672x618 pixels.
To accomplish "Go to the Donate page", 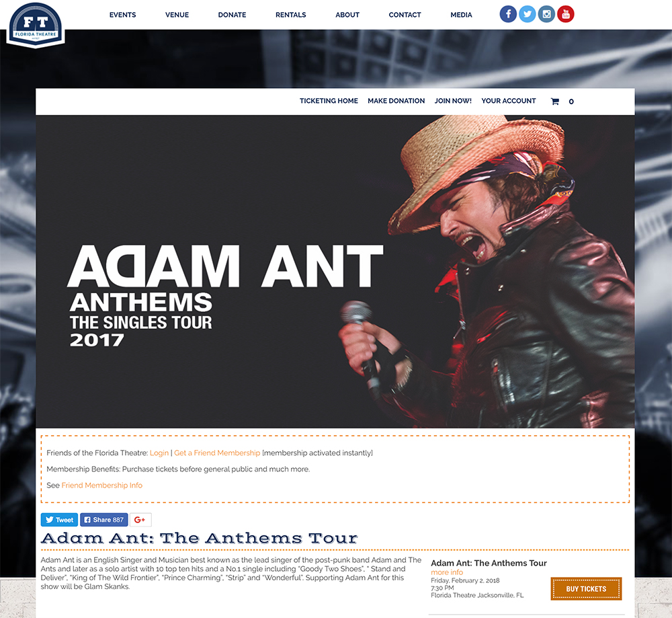I will 232,15.
